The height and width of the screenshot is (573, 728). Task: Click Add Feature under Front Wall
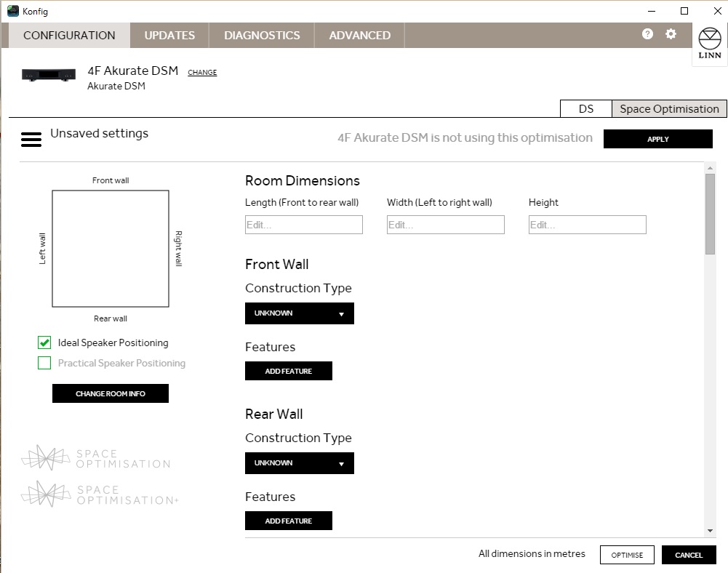pos(289,371)
